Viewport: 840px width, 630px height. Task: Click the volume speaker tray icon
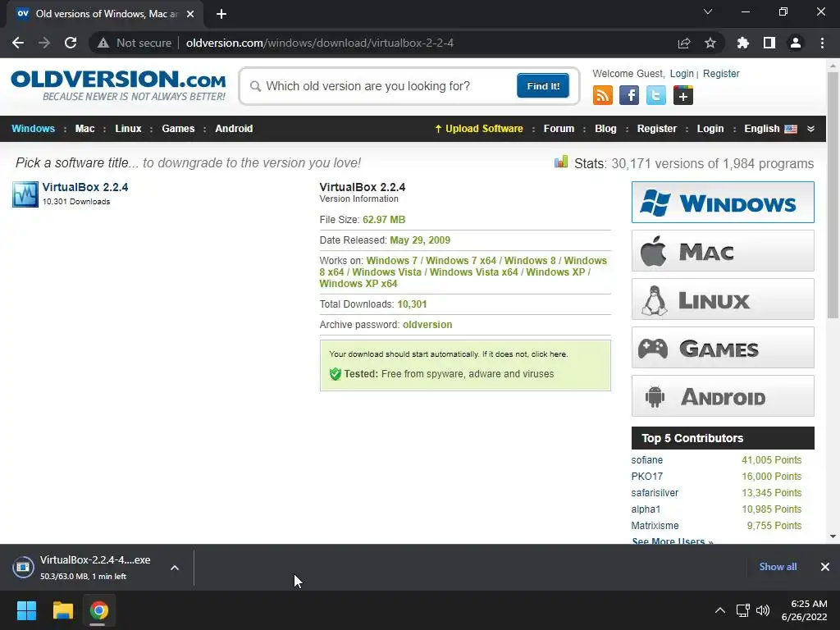(762, 610)
